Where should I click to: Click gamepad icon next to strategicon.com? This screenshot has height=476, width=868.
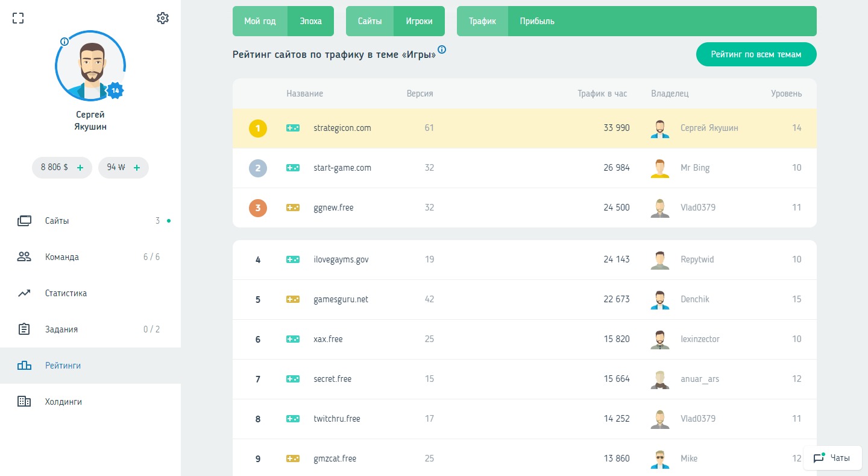pos(293,128)
